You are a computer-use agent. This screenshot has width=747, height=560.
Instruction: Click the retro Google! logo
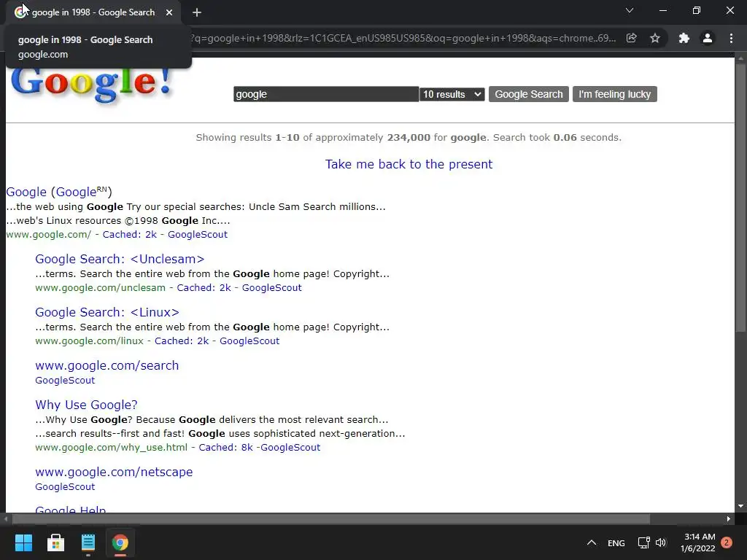(91, 85)
